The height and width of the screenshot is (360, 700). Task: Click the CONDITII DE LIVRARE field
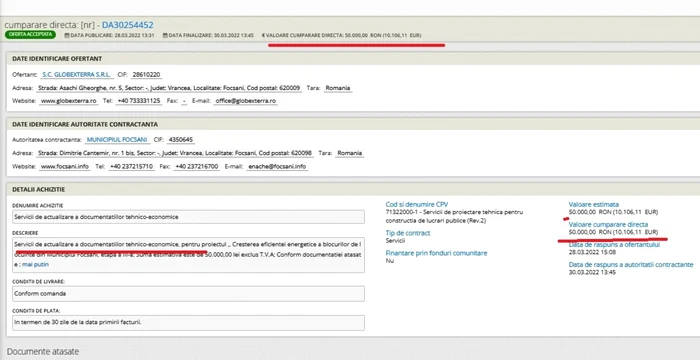188,294
